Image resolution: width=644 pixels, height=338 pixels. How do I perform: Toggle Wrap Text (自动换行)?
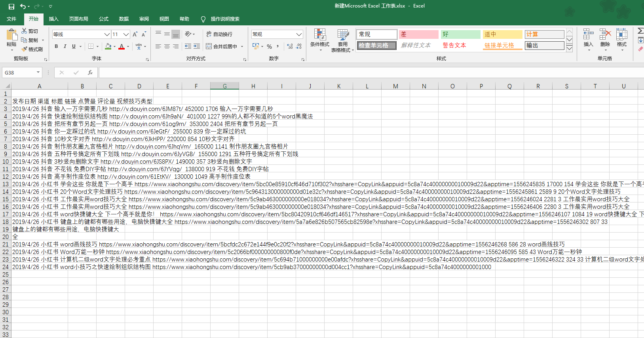coord(219,34)
